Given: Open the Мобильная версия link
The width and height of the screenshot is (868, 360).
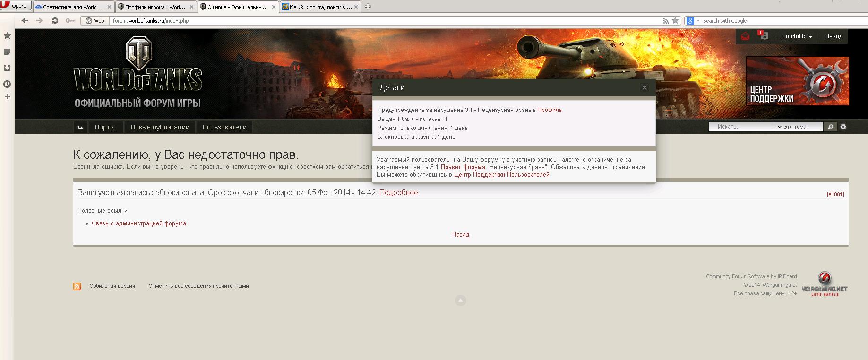Looking at the screenshot, I should coord(112,286).
